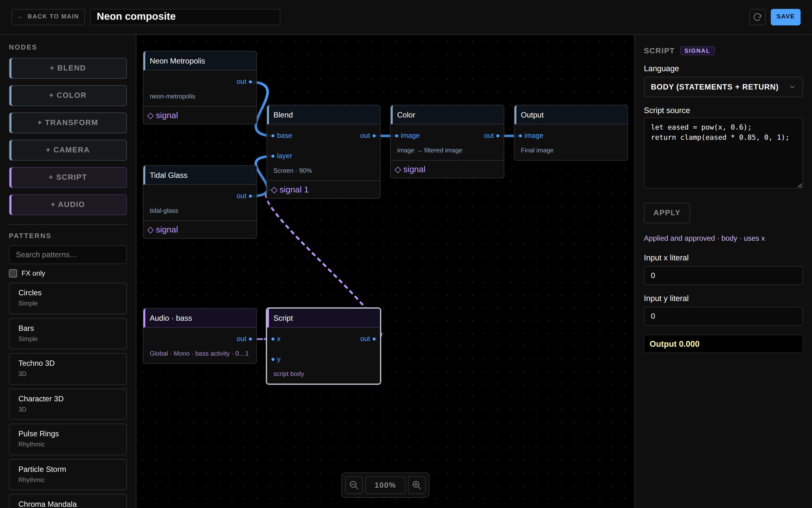Add a Camera node
Screen dimensions: 812x508
[x=68, y=150]
